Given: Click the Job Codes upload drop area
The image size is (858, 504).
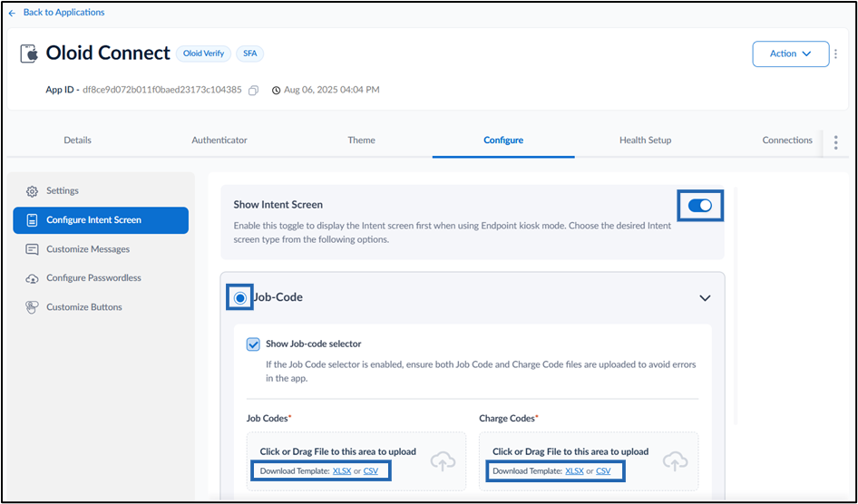Looking at the screenshot, I should coord(356,461).
